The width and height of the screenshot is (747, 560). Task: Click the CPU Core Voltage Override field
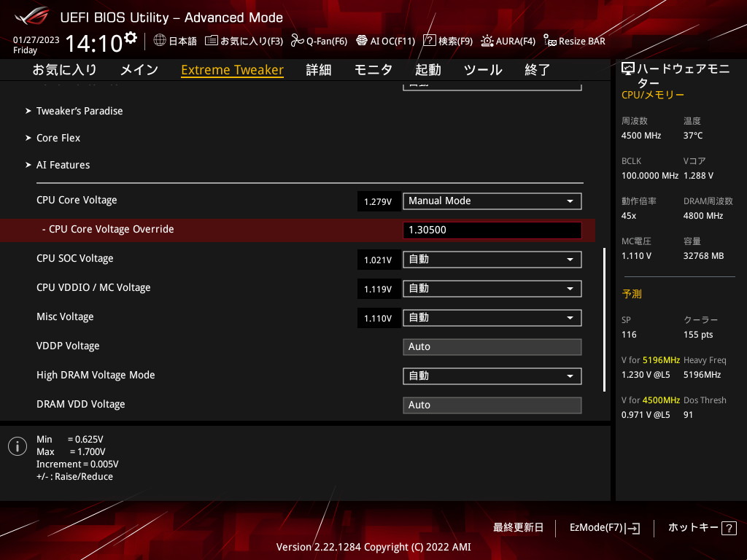click(x=492, y=230)
